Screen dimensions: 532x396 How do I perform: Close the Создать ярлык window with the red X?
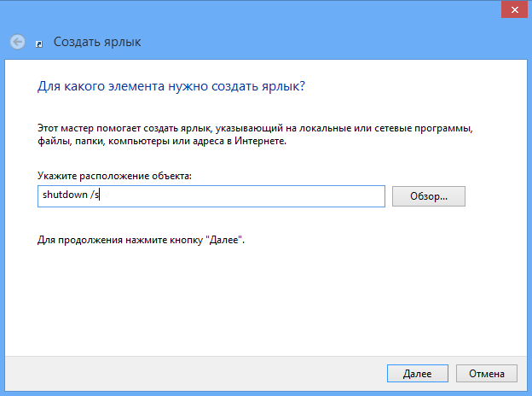tap(514, 10)
